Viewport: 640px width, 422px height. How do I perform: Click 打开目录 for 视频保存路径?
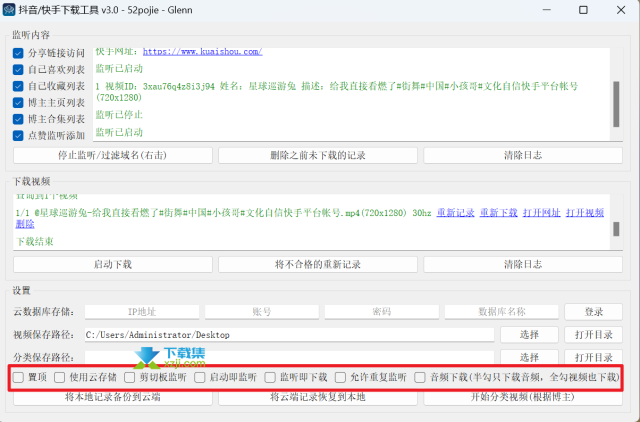(593, 335)
